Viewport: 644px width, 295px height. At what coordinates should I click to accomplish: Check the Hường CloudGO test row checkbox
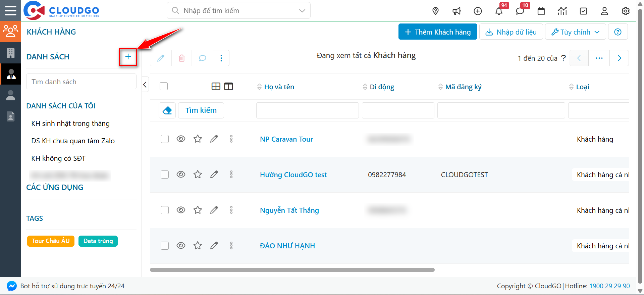tap(164, 175)
